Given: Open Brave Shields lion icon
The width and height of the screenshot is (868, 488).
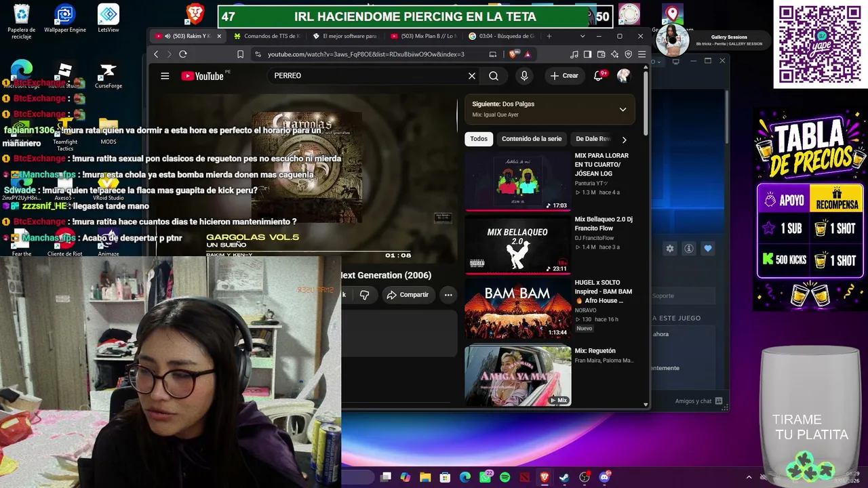Looking at the screenshot, I should point(515,54).
